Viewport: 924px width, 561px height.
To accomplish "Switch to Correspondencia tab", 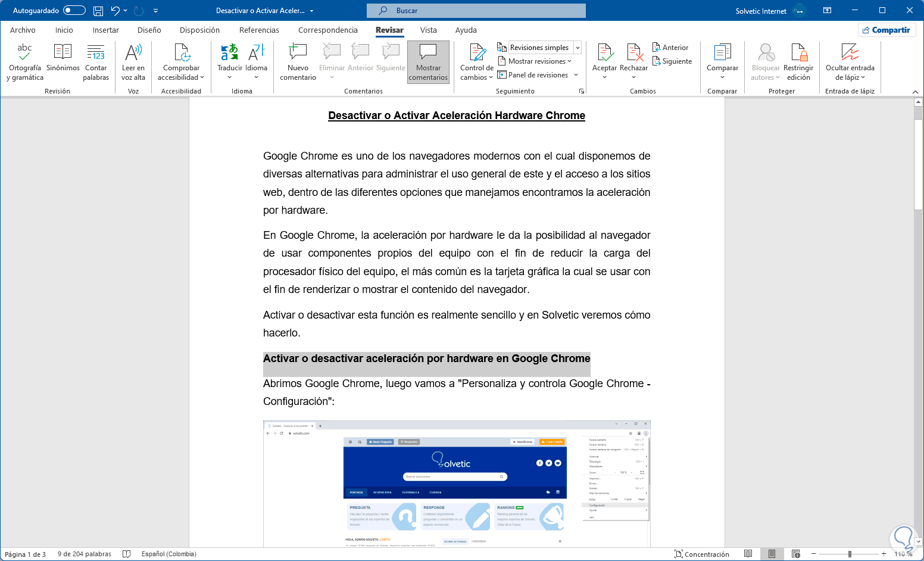I will point(328,30).
